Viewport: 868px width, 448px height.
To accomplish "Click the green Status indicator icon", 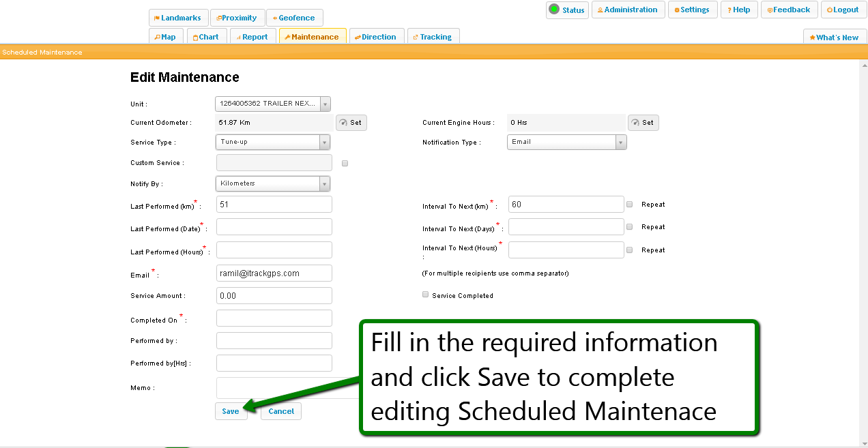I will click(554, 10).
